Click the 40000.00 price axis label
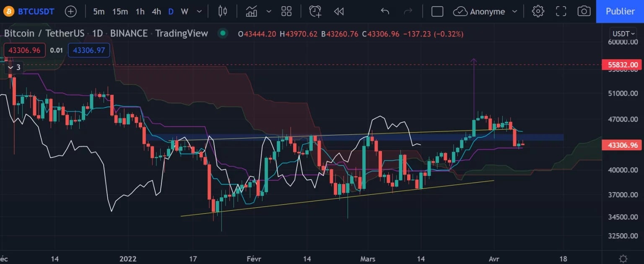 (x=623, y=170)
